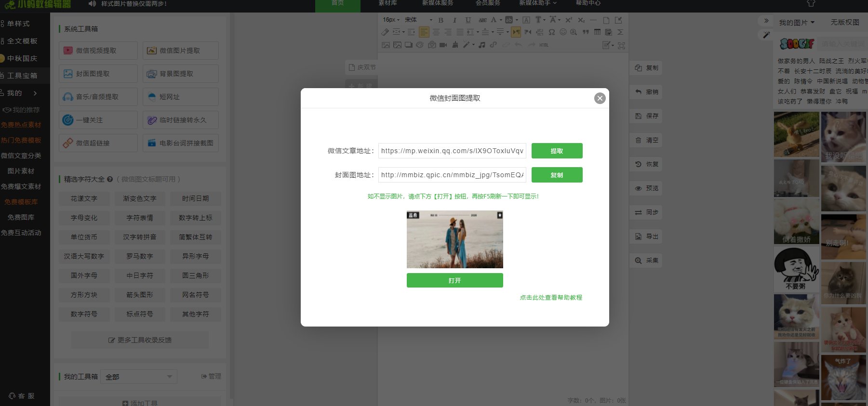Pick the text background color swatch
The image size is (868, 406).
coord(509,20)
